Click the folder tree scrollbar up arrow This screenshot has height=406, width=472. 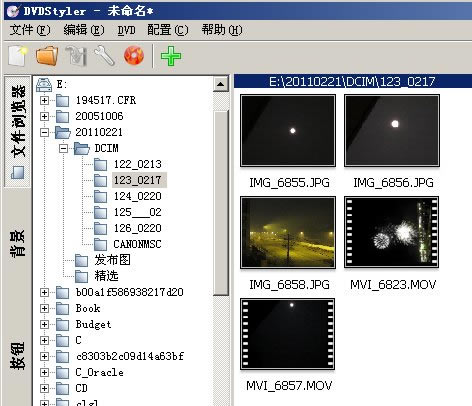220,84
